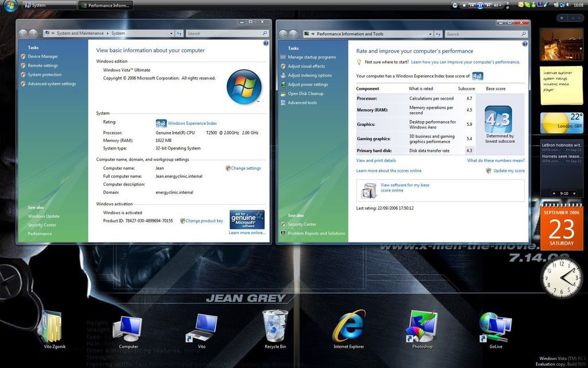Open the Recycle Bin icon

coord(275,326)
